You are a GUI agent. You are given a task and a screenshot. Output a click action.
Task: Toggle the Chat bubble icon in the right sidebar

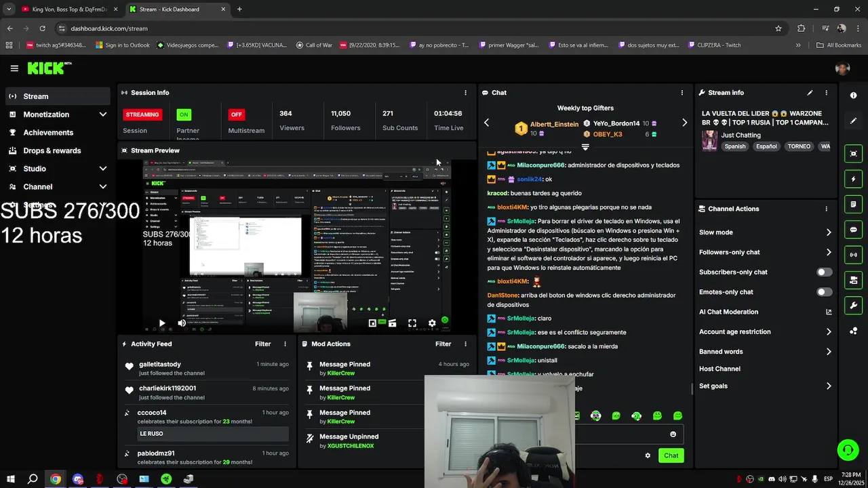tap(853, 230)
